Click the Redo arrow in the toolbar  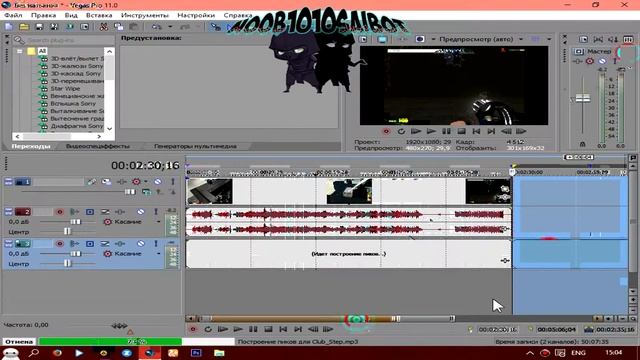tap(185, 27)
